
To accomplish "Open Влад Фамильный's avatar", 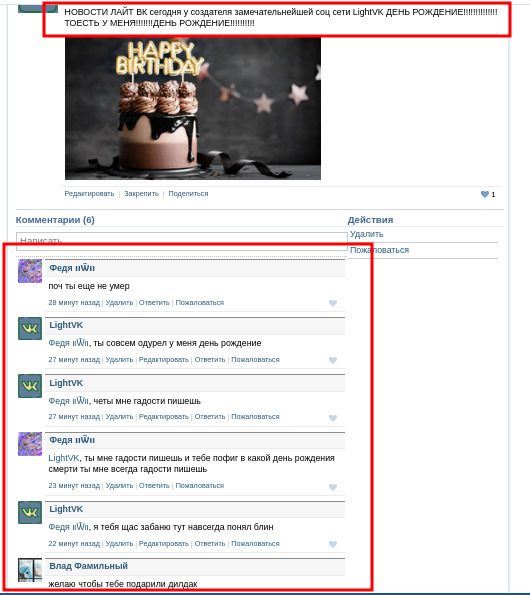I will [30, 570].
